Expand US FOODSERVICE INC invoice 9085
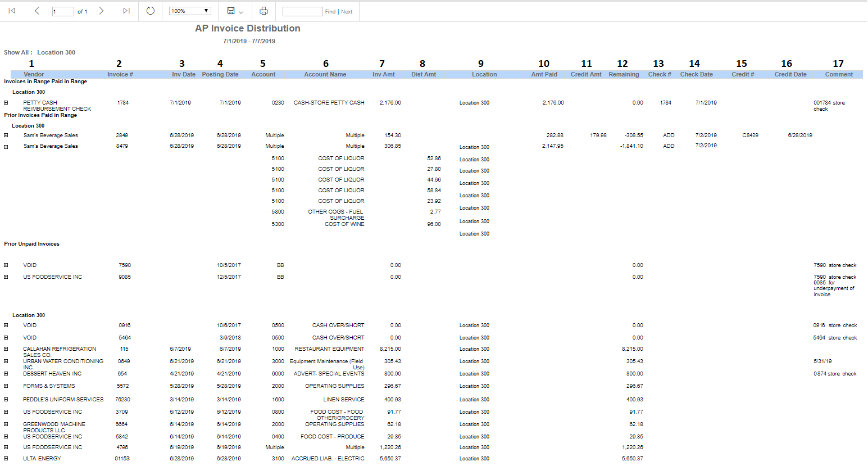This screenshot has width=868, height=466. (x=6, y=277)
